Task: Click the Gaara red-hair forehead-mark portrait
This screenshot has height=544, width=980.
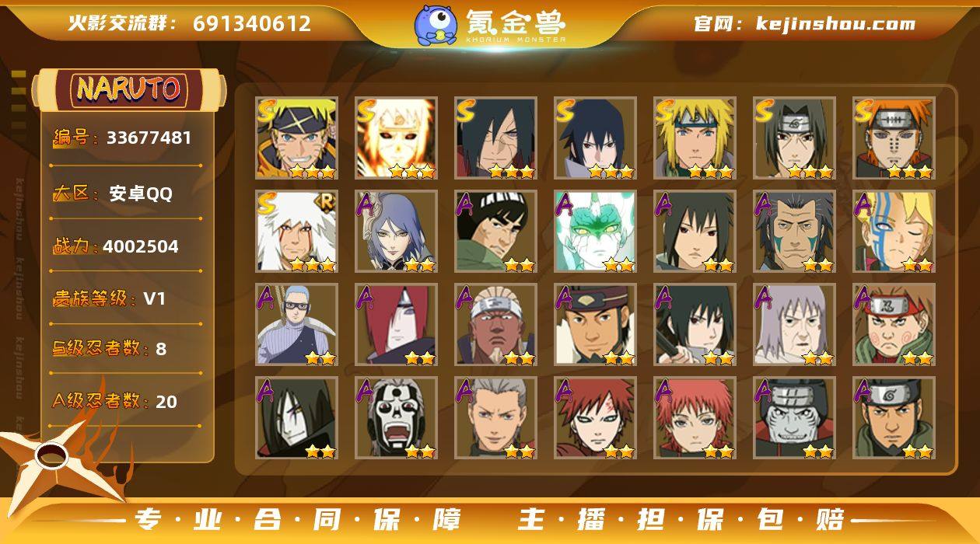Action: pyautogui.click(x=596, y=418)
